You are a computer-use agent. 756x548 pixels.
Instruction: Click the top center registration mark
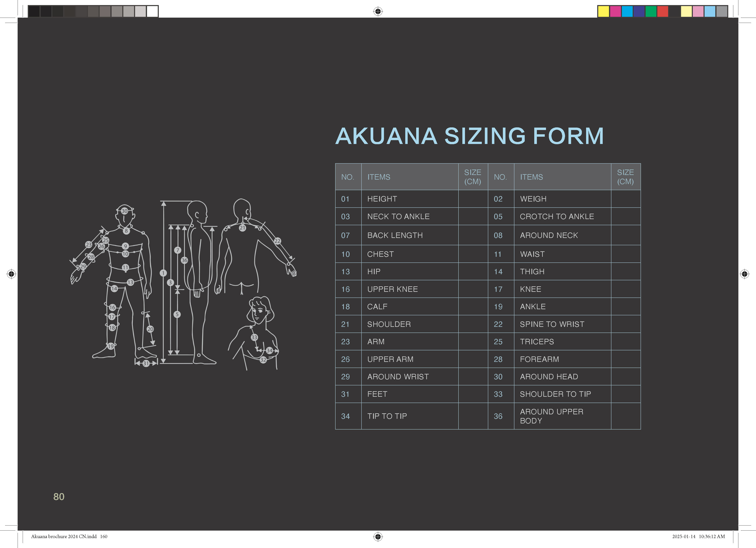click(x=378, y=11)
